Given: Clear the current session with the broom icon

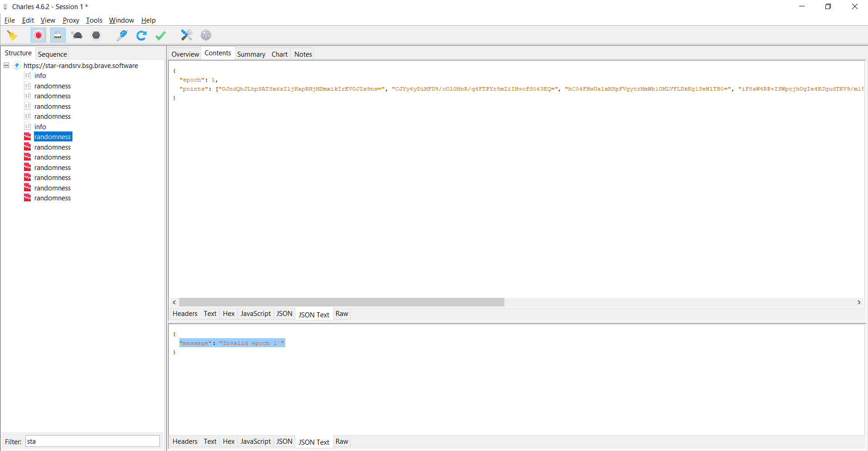Looking at the screenshot, I should coord(12,35).
